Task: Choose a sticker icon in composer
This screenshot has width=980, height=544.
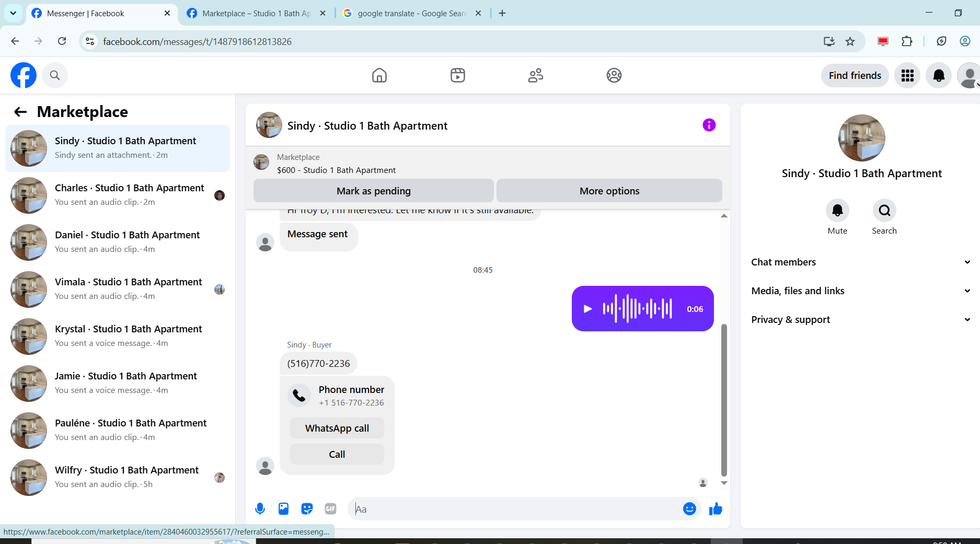Action: coord(307,508)
